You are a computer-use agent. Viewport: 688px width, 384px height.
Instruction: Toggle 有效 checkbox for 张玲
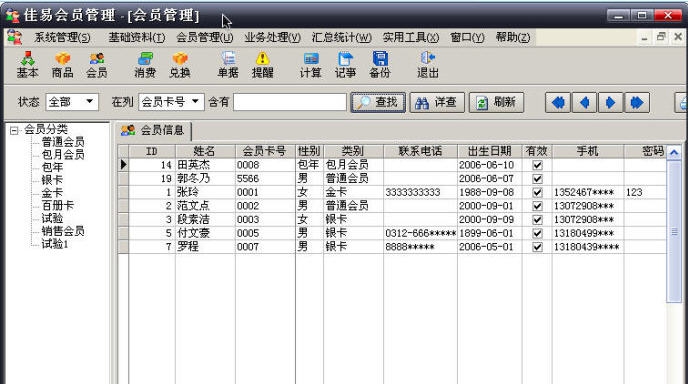537,192
